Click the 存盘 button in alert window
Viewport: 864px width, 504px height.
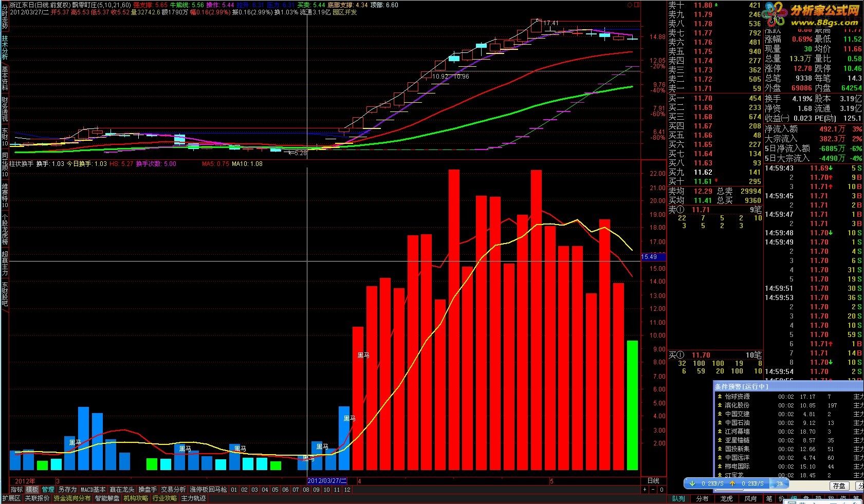(839, 486)
